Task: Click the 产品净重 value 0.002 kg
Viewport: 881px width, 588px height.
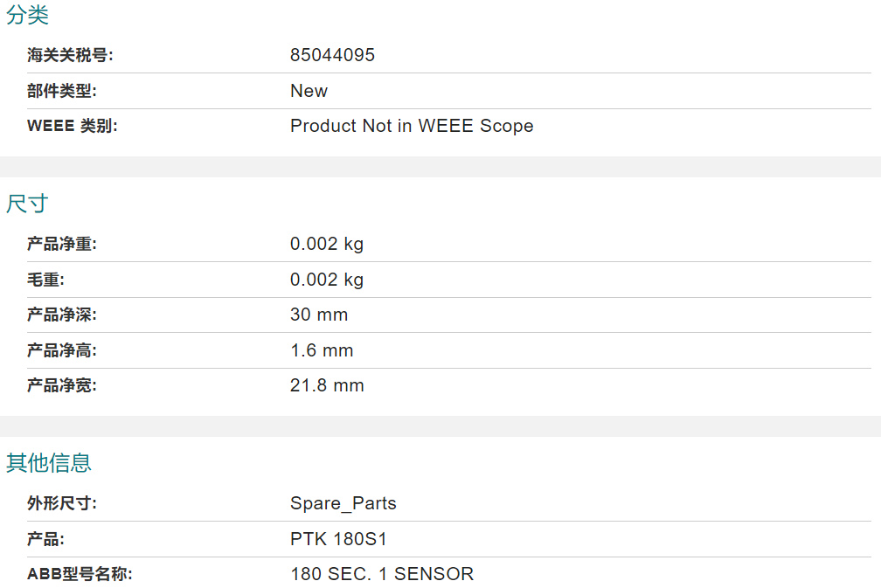Action: click(x=327, y=245)
